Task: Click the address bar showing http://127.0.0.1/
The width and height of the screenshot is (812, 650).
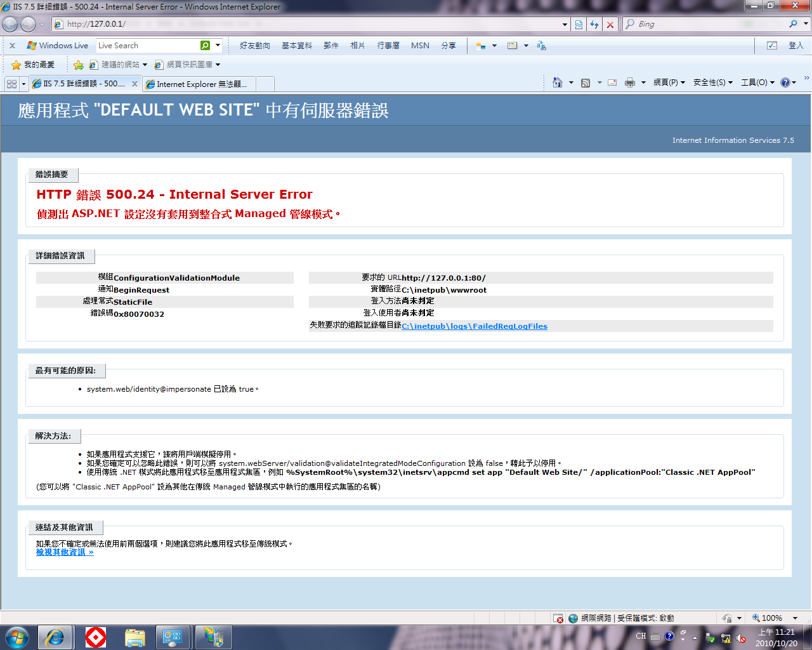Action: pos(307,24)
